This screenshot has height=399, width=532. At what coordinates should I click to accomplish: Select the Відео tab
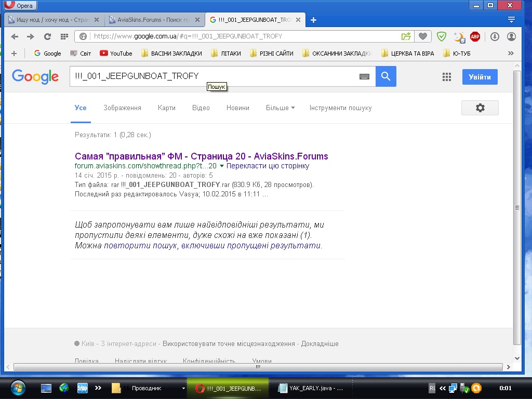(201, 108)
